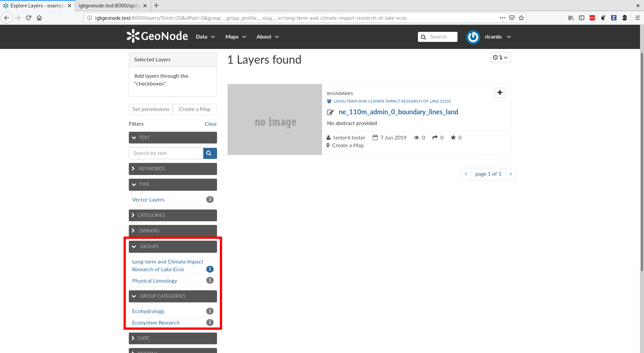Expand the OWNERS filter section
The height and width of the screenshot is (353, 644).
[x=173, y=231]
